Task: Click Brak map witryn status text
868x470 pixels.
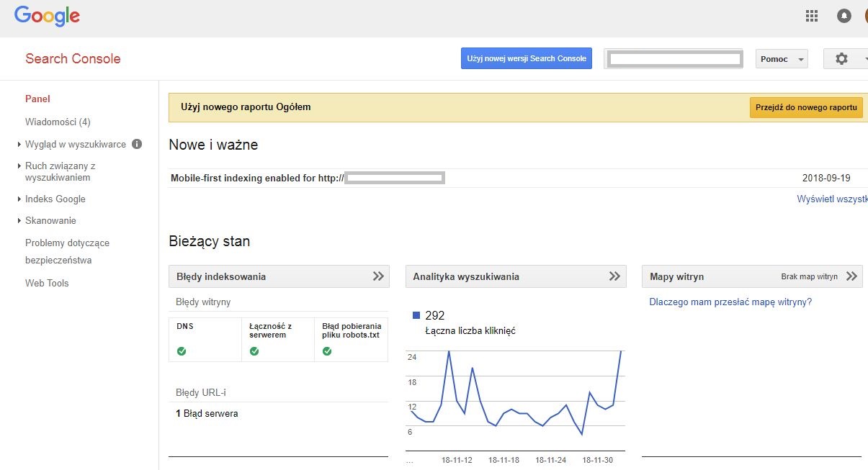Action: click(x=810, y=276)
